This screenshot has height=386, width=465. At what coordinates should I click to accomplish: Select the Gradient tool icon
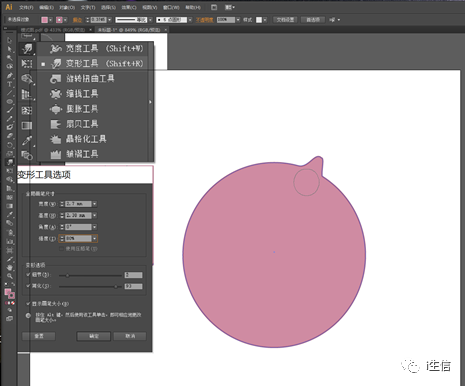click(27, 126)
